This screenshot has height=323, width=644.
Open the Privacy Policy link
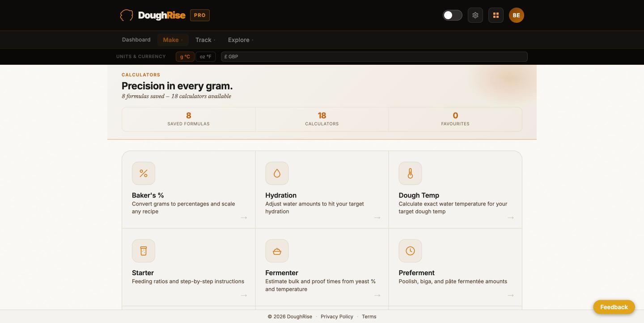click(337, 316)
